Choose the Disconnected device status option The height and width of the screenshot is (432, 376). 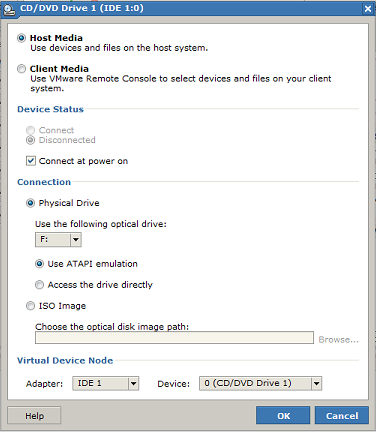coord(30,140)
